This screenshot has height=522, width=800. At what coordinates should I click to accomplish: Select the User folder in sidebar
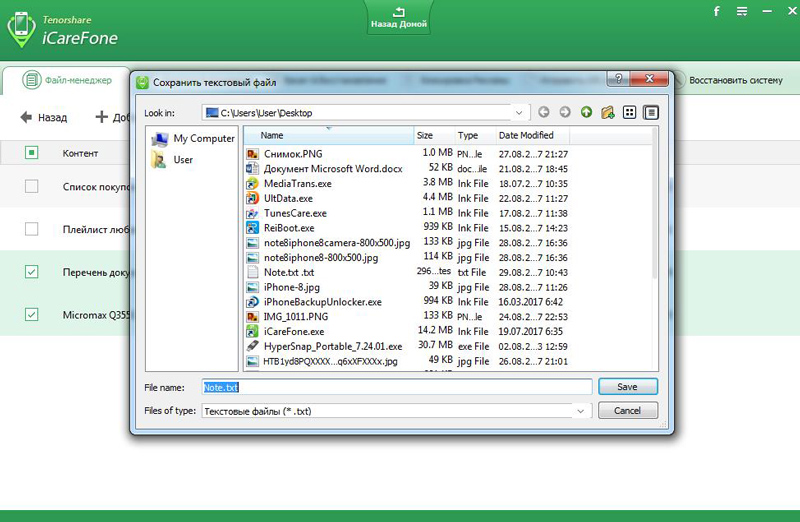point(172,160)
